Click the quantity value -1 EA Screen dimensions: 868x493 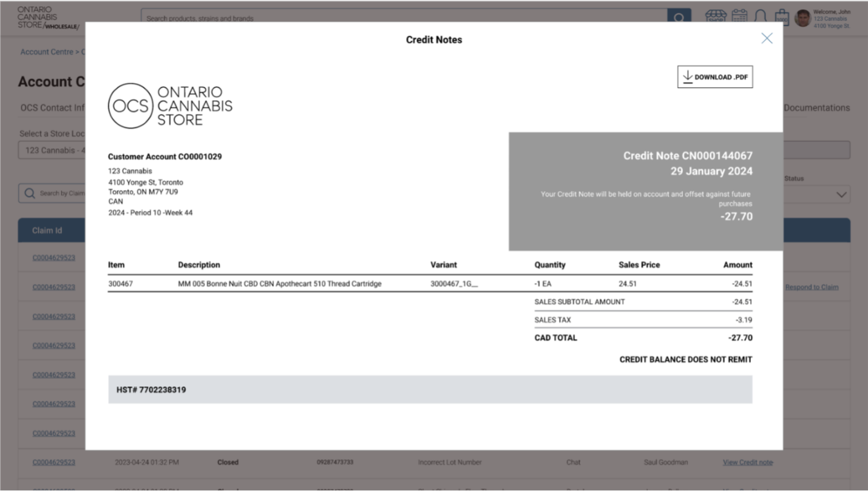click(543, 284)
